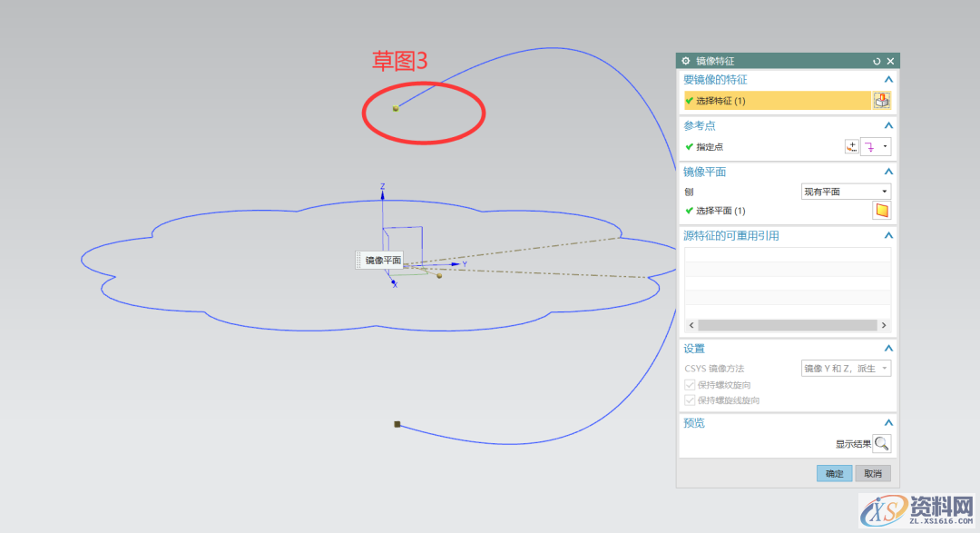Open the point constructor icon next to 指定点
The height and width of the screenshot is (533, 980).
[850, 145]
